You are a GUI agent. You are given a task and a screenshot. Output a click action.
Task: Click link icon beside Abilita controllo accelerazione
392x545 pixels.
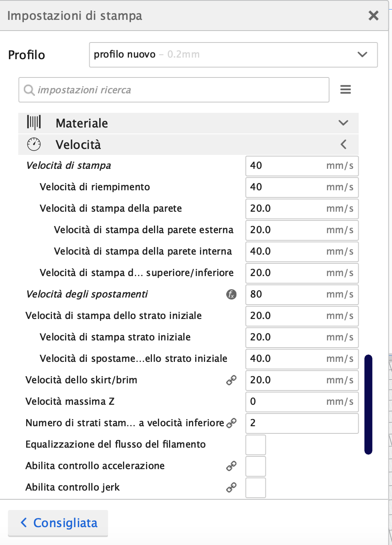[x=231, y=466]
